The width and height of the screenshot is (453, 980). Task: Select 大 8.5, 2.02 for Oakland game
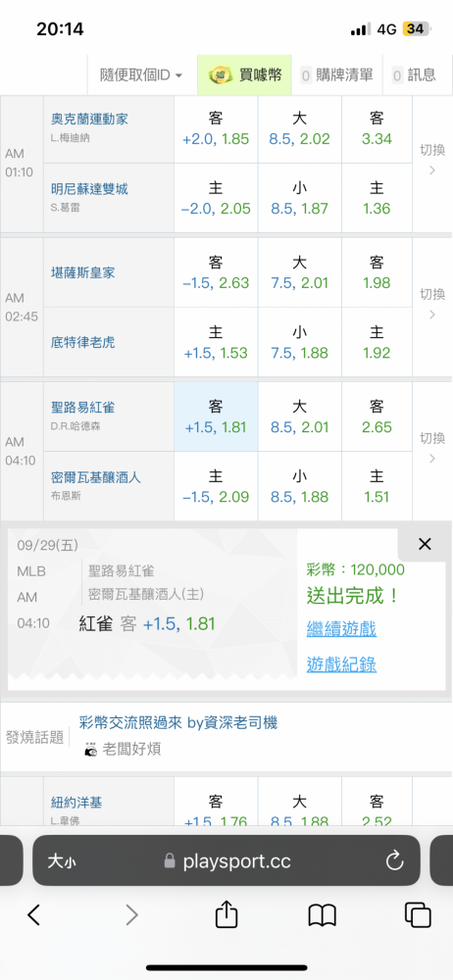point(299,129)
